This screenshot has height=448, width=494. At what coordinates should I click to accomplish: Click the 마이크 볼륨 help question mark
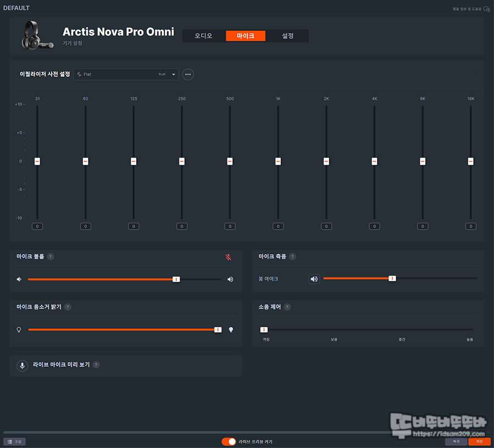50,256
